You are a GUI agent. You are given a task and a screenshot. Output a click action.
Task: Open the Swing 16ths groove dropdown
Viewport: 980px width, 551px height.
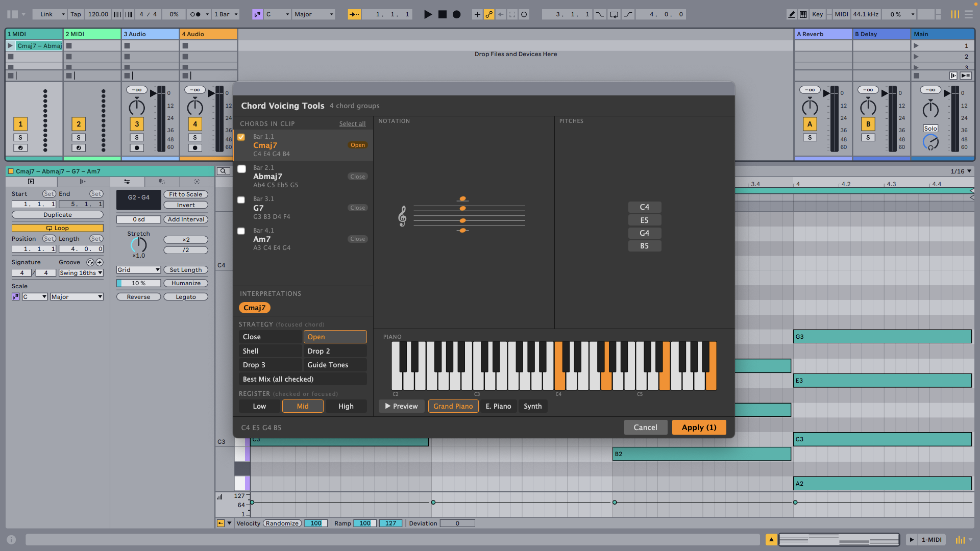tap(81, 273)
